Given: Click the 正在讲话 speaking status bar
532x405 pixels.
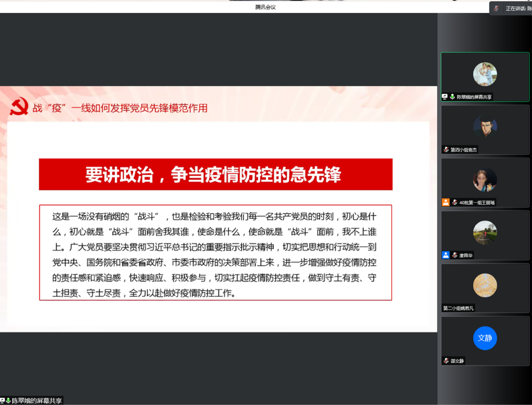Looking at the screenshot, I should tap(517, 8).
